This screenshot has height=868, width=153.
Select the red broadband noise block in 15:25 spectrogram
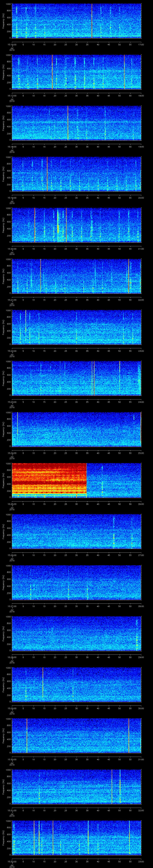click(49, 480)
